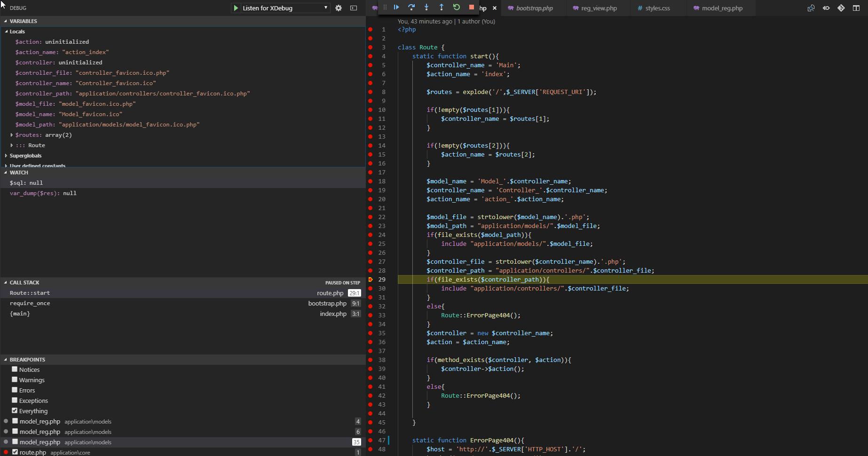Switch to the reg_view.php tab
The image size is (868, 456).
pyautogui.click(x=599, y=8)
